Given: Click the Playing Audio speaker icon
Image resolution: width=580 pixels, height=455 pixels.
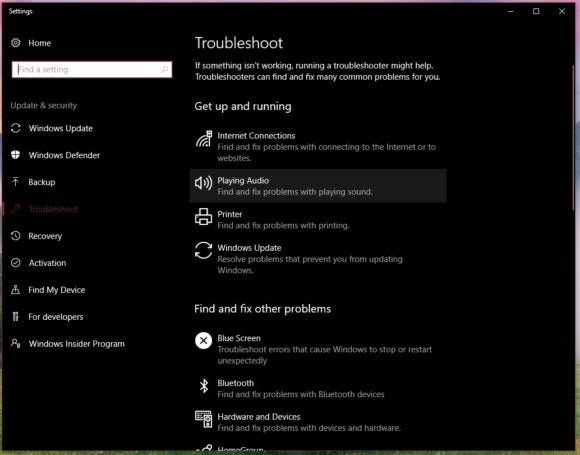Looking at the screenshot, I should [203, 183].
